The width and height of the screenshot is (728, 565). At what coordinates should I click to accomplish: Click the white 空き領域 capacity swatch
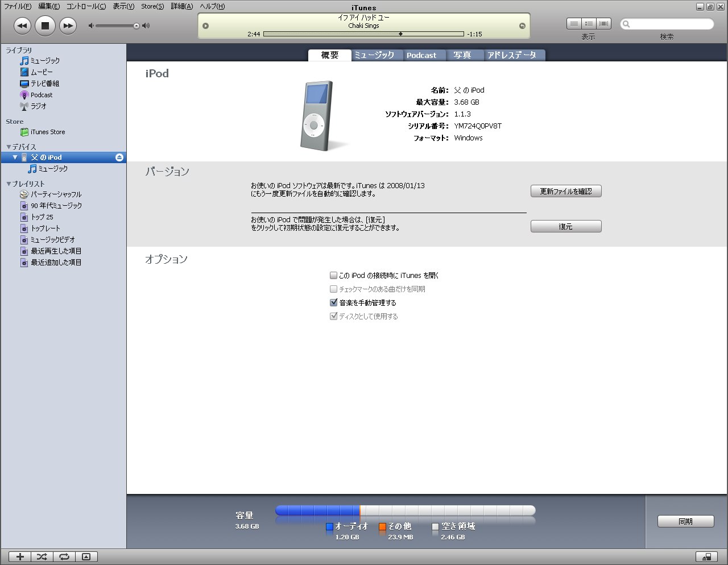(x=436, y=527)
